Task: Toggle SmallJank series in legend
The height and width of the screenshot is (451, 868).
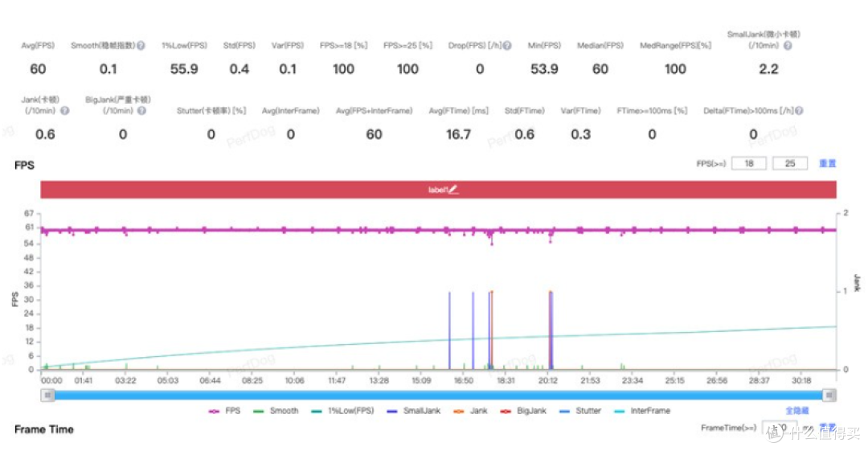Action: tap(414, 411)
